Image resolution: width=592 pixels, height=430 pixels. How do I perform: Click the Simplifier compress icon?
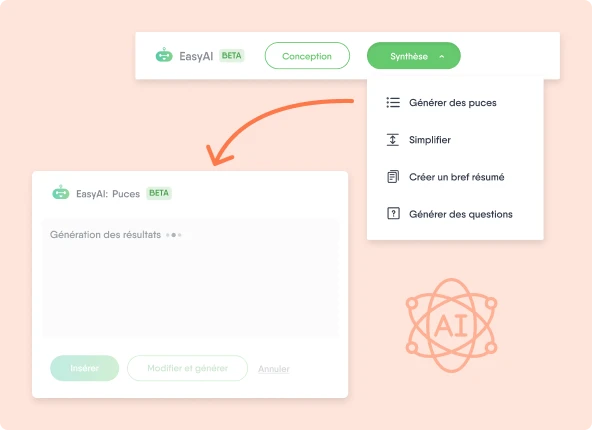pyautogui.click(x=393, y=140)
